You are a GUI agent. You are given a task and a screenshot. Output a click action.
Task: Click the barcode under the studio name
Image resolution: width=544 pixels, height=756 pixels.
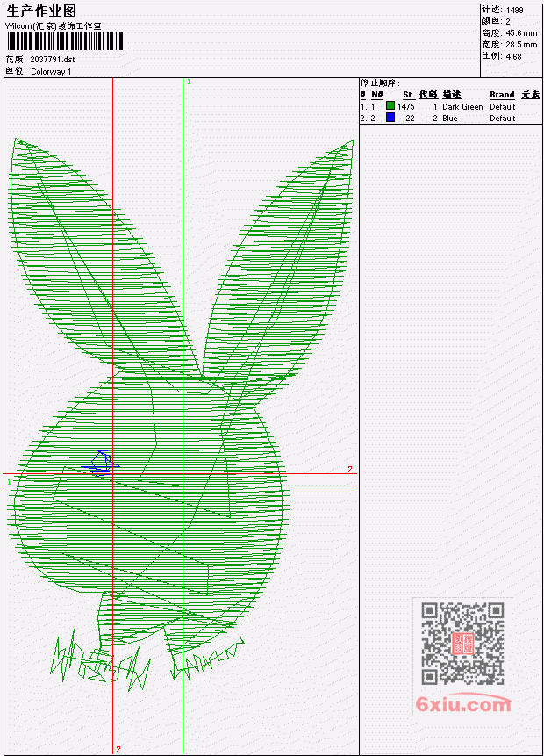[x=65, y=41]
